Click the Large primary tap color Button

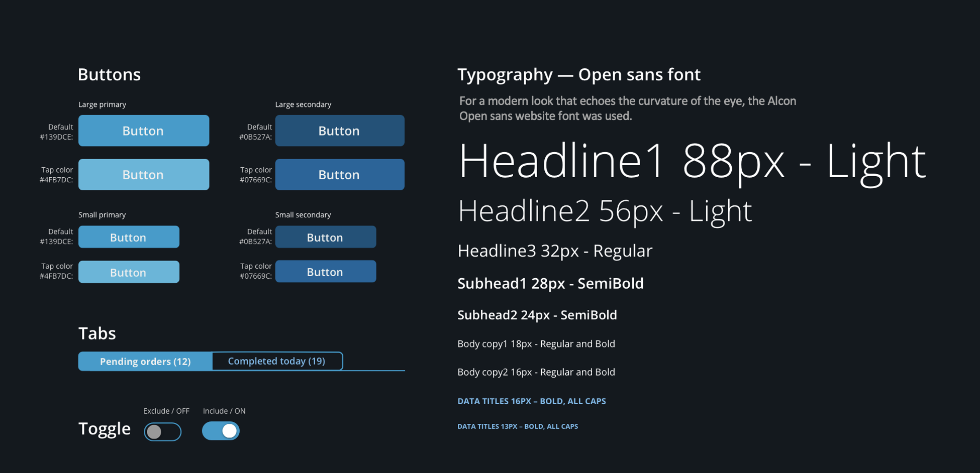pos(144,174)
